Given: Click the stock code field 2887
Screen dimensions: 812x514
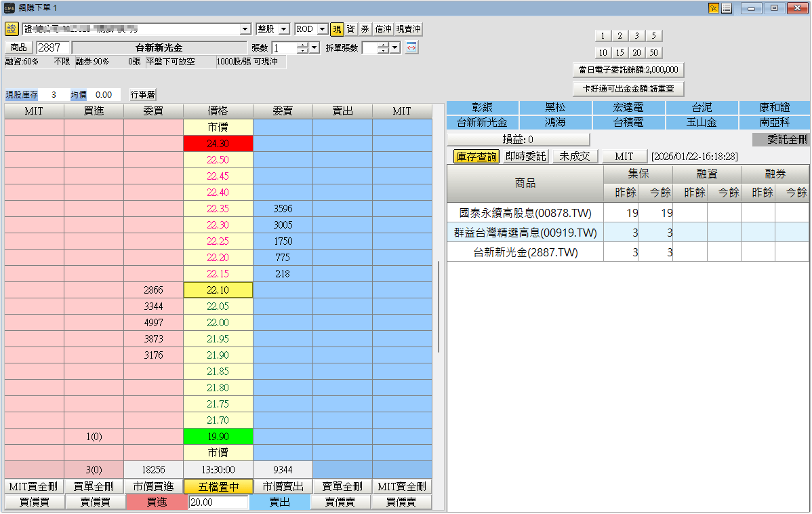Looking at the screenshot, I should pos(54,47).
